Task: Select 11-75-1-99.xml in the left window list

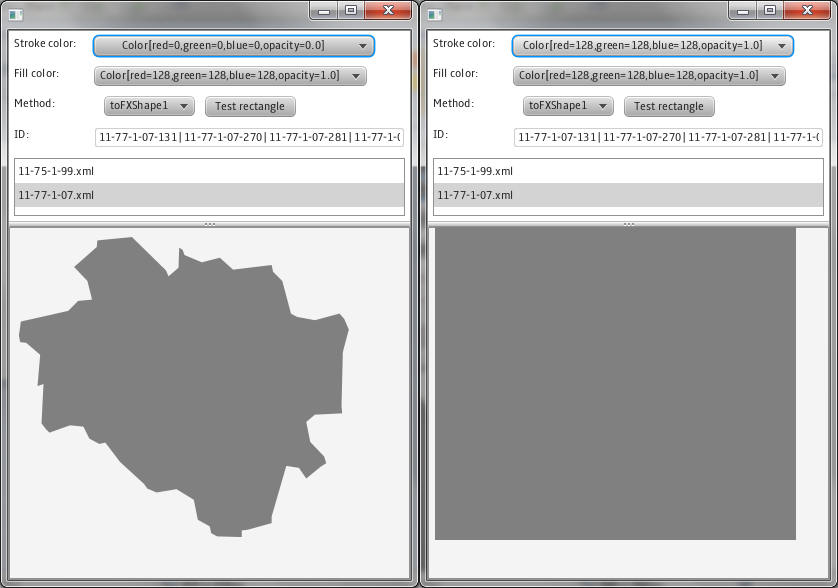Action: click(x=209, y=171)
